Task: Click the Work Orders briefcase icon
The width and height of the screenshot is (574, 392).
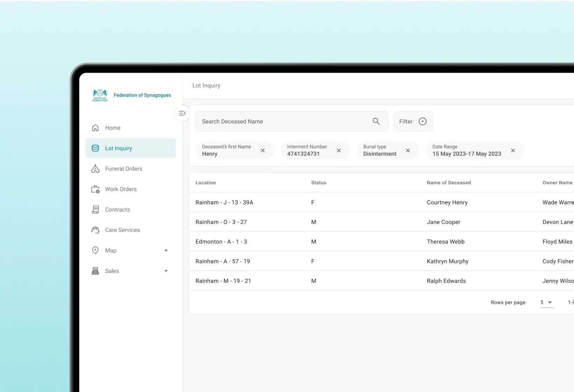Action: pos(95,189)
